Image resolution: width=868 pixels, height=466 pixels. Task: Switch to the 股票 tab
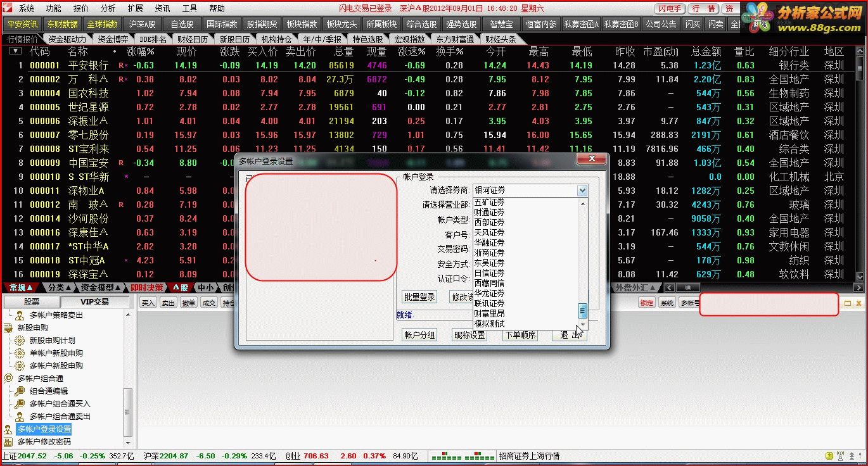coord(32,302)
